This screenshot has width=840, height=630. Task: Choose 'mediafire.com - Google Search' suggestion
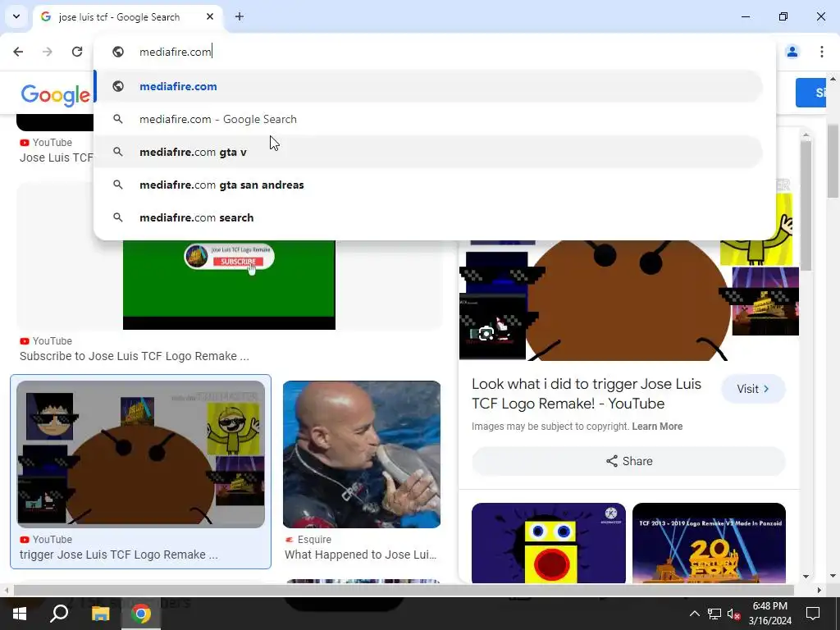428,119
